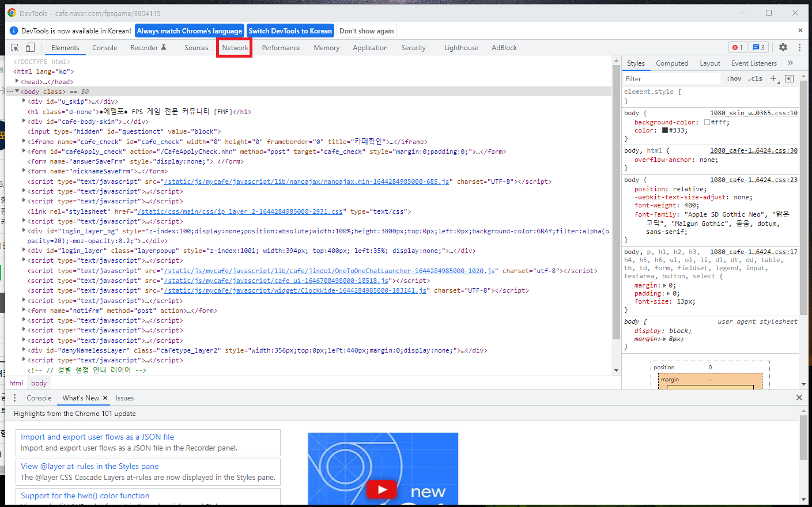Viewport: 812px width, 507px height.
Task: Select the body breadcrumb item
Action: pos(39,383)
